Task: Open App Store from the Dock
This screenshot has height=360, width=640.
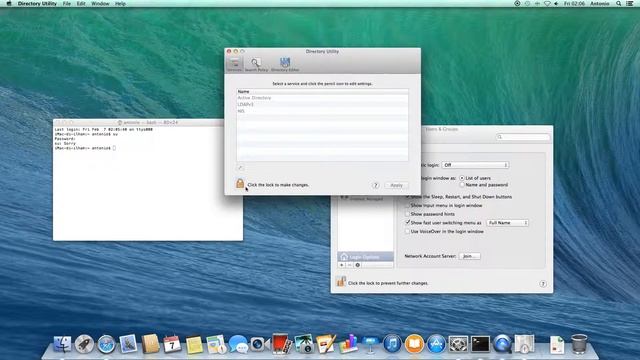Action: click(436, 344)
